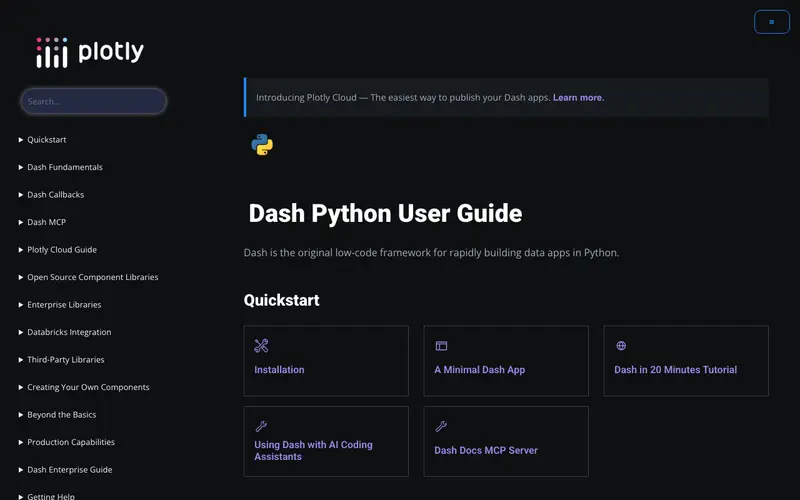Expand the Third-Party Libraries arrow
Image resolution: width=800 pixels, height=500 pixels.
pyautogui.click(x=21, y=360)
